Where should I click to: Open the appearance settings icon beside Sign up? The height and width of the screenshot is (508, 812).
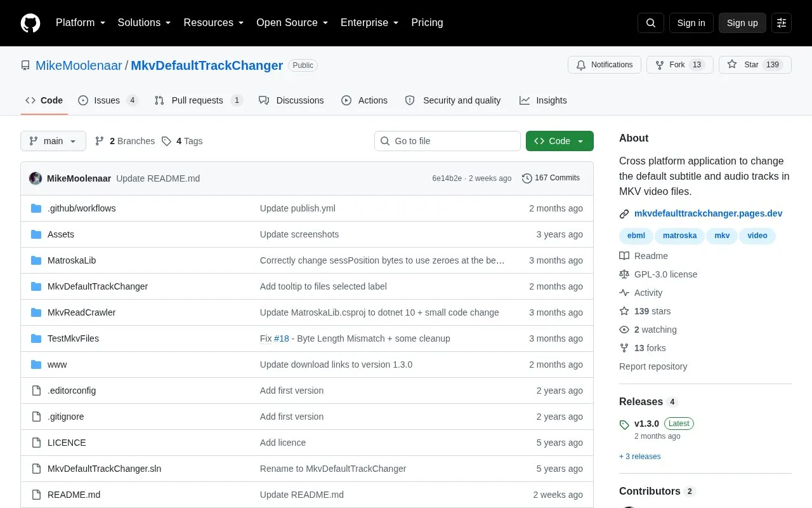point(782,23)
